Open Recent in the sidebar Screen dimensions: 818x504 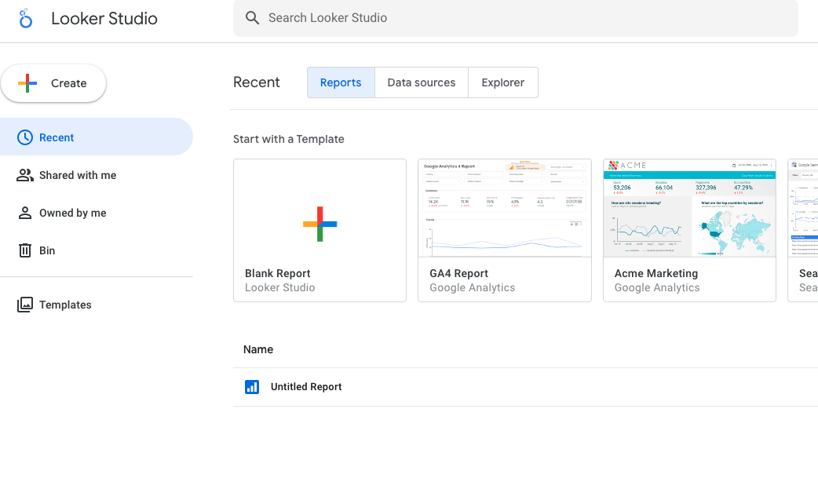(97, 137)
